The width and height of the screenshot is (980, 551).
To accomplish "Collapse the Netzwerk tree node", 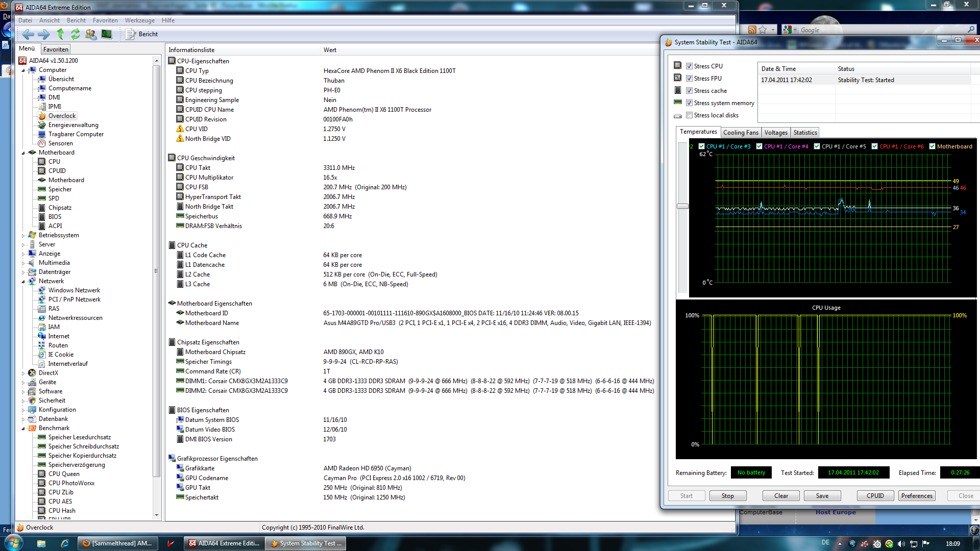I will pos(23,281).
